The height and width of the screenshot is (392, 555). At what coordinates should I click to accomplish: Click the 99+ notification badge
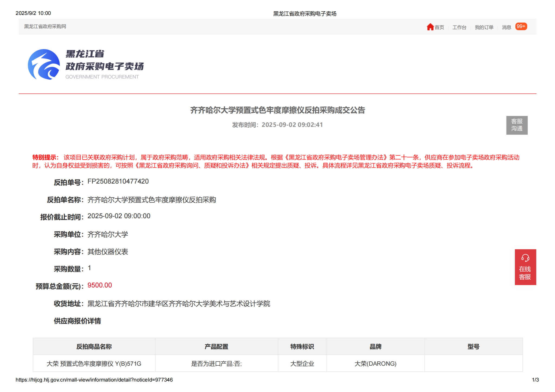pos(521,27)
